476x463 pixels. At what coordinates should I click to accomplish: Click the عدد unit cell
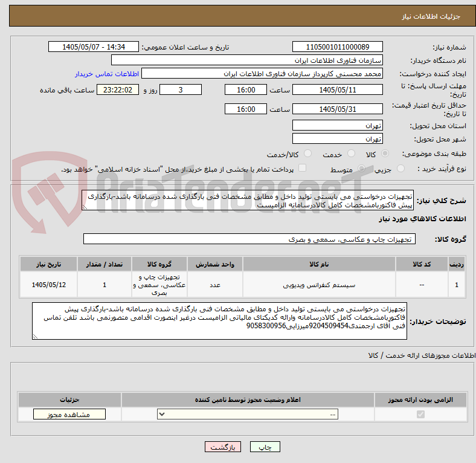click(x=215, y=285)
